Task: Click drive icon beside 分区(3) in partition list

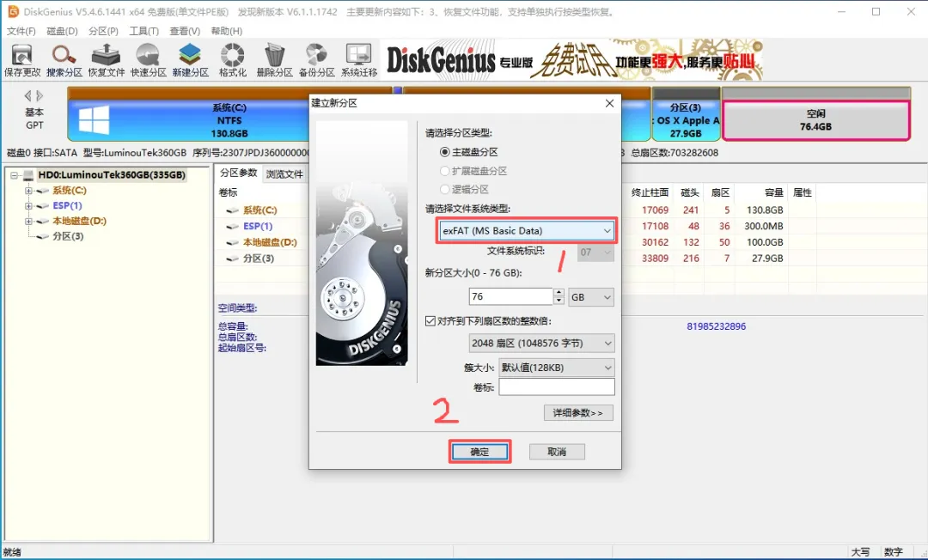Action: click(x=233, y=259)
